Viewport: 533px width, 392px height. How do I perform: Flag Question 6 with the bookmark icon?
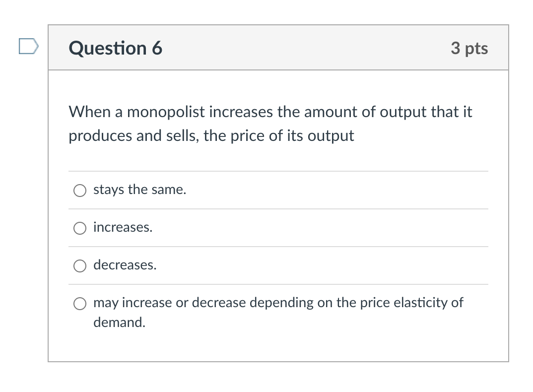point(28,47)
